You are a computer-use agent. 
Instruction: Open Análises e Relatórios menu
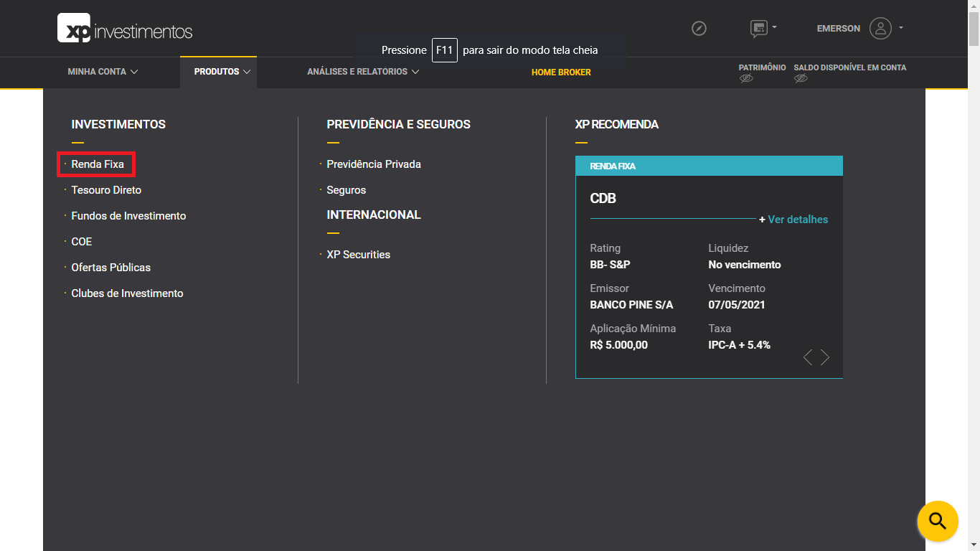click(x=363, y=72)
